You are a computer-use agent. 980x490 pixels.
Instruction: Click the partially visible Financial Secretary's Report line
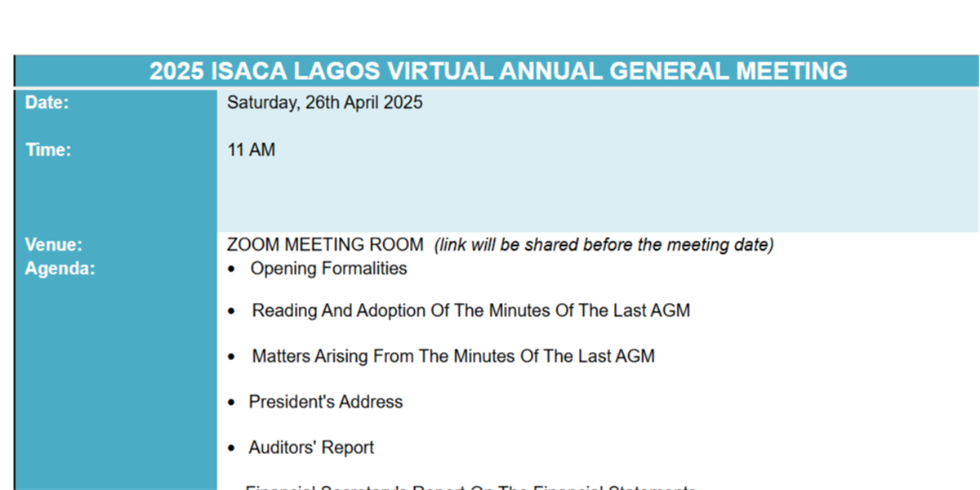coord(470,487)
